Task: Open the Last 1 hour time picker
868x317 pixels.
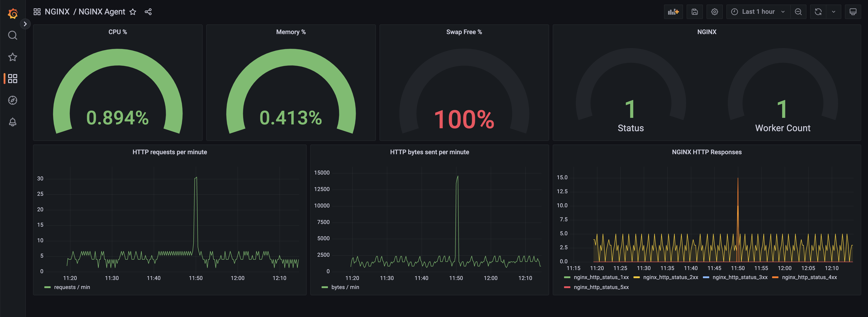Action: (757, 12)
